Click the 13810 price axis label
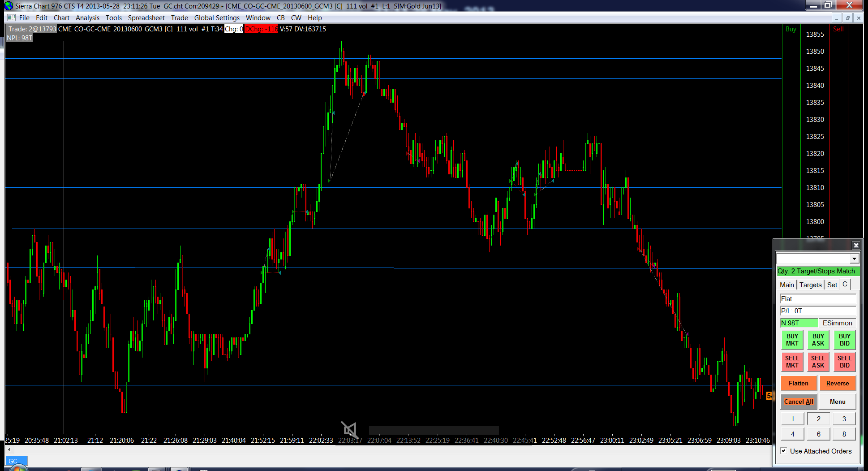Viewport: 868px width, 471px height. pos(815,188)
